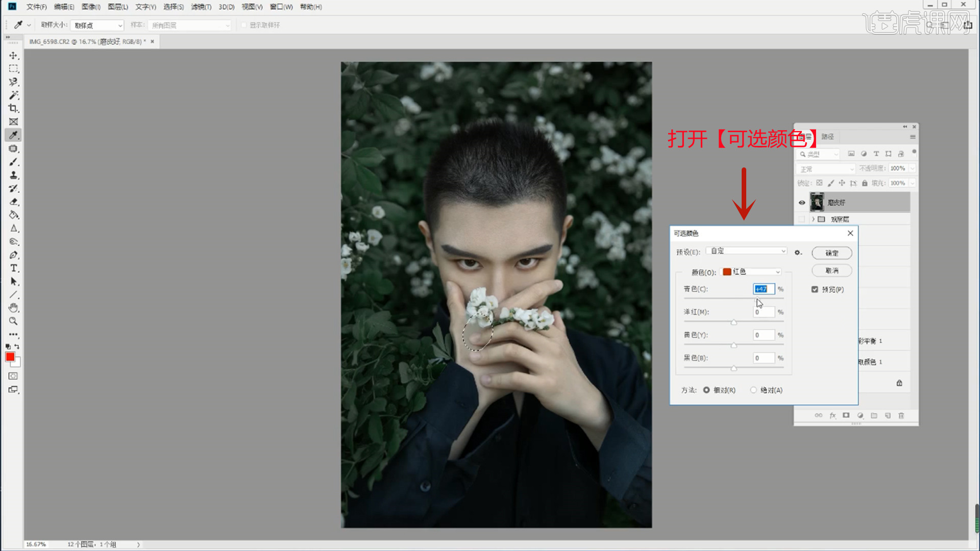Select the Brush tool in toolbar
980x551 pixels.
13,162
